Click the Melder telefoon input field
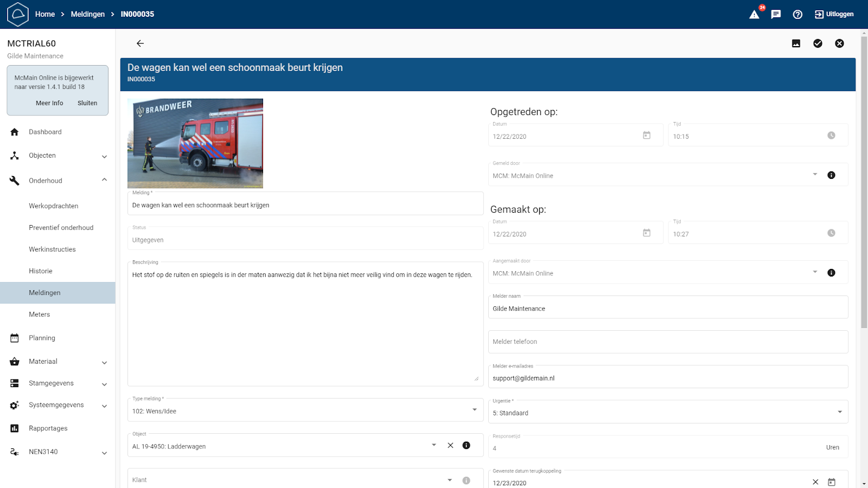Viewport: 868px width, 488px height. click(667, 342)
